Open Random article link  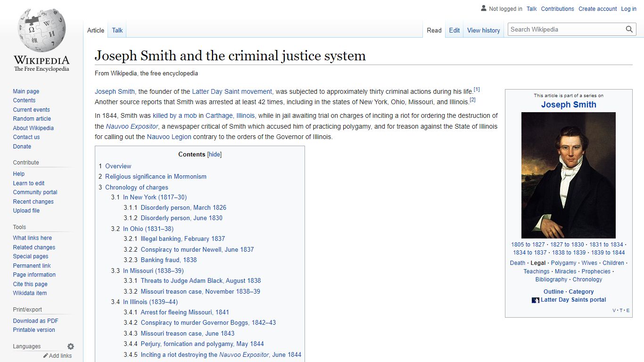coord(32,119)
